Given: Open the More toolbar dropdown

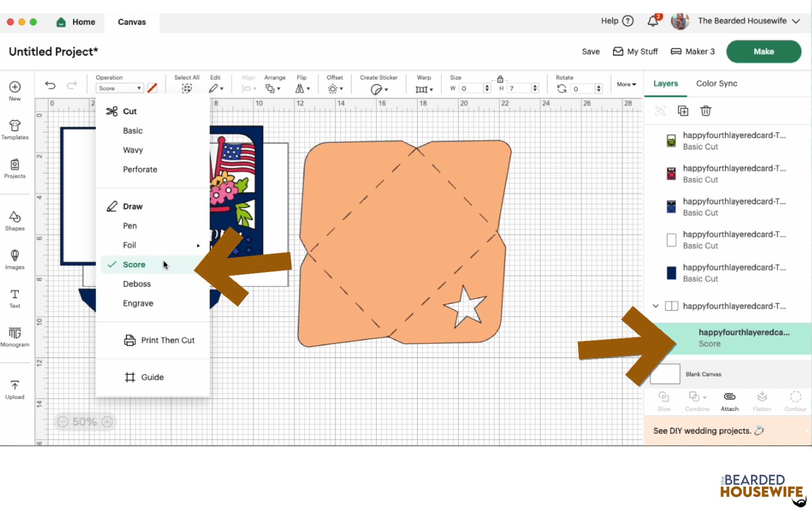Looking at the screenshot, I should tap(626, 84).
